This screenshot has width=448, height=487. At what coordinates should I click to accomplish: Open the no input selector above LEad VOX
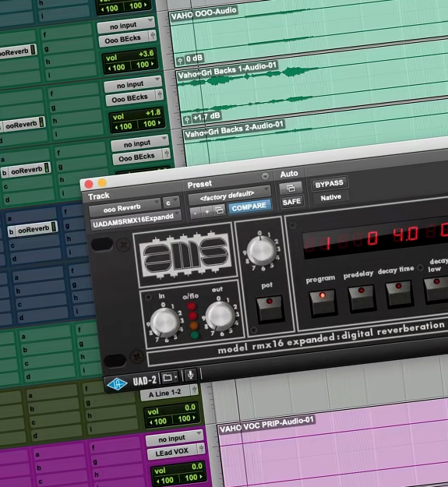(x=175, y=438)
